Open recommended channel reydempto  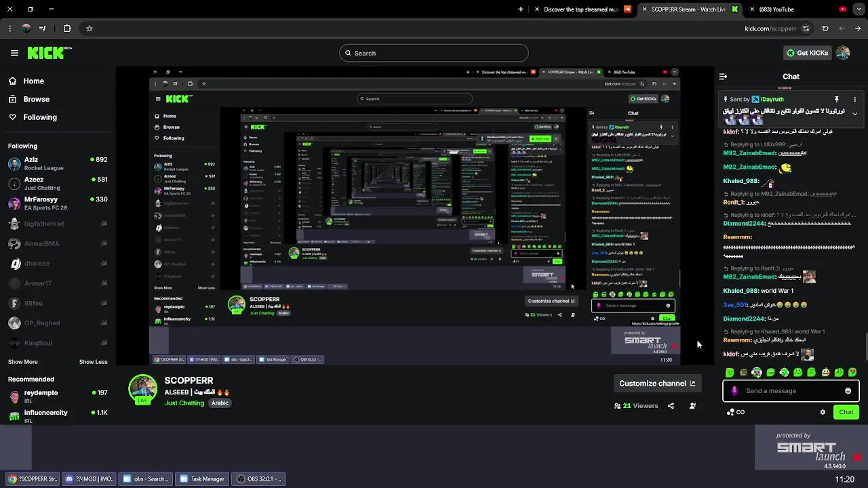(x=58, y=396)
